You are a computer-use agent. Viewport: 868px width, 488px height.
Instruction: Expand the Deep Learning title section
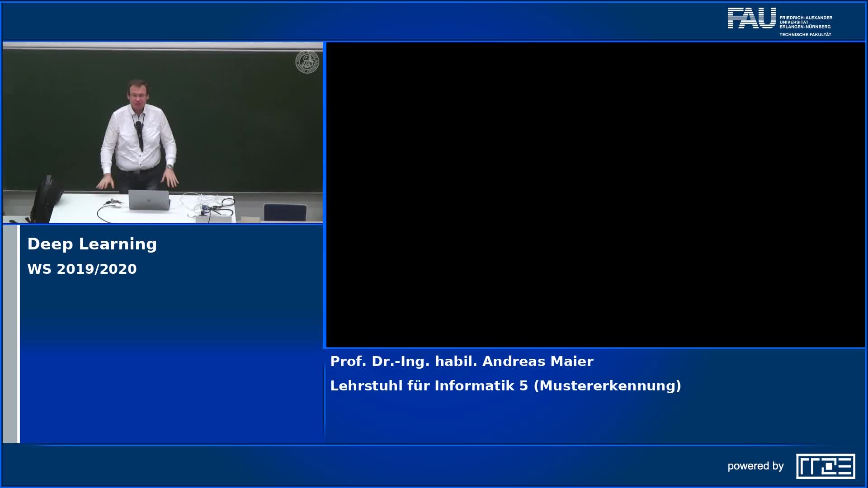tap(92, 244)
